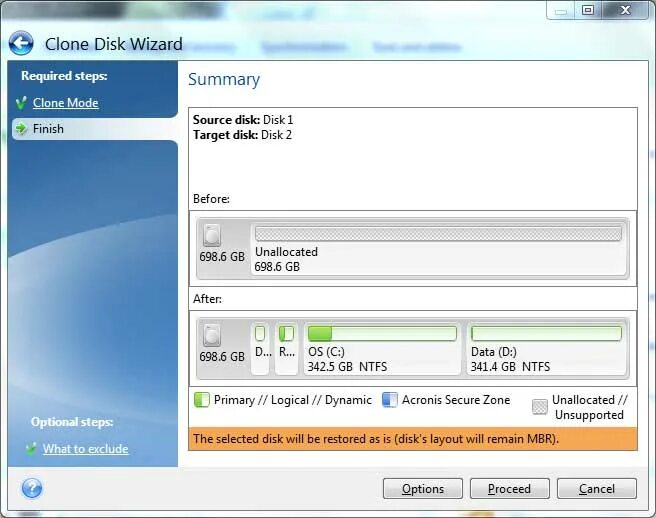Click the green arrow beside Finish
The height and width of the screenshot is (518, 656).
click(x=20, y=129)
